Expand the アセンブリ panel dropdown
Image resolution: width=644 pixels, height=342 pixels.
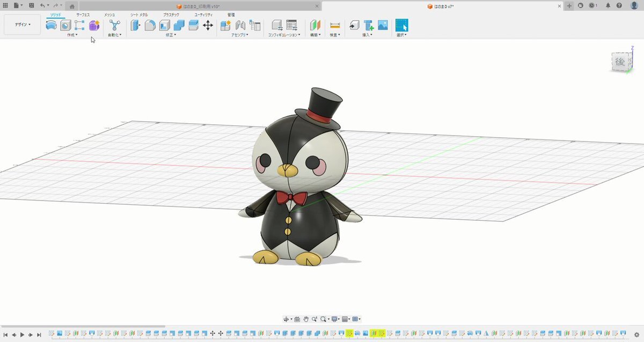pos(240,35)
